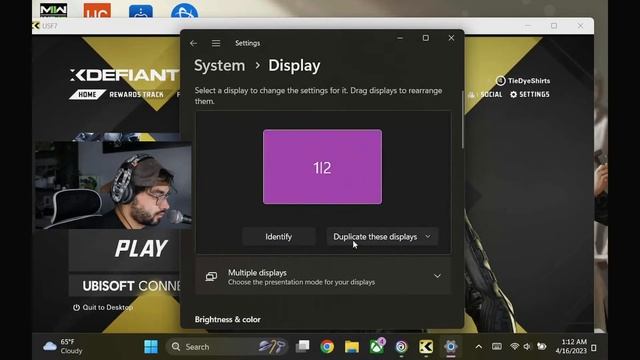The width and height of the screenshot is (640, 360).
Task: Select the purple 1|2 display box
Action: [322, 167]
